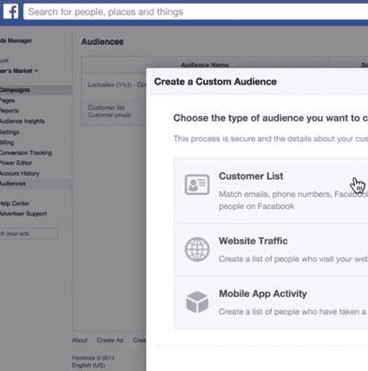This screenshot has height=371, width=368.
Task: Open Conversion Tracking in the sidebar
Action: [x=26, y=153]
